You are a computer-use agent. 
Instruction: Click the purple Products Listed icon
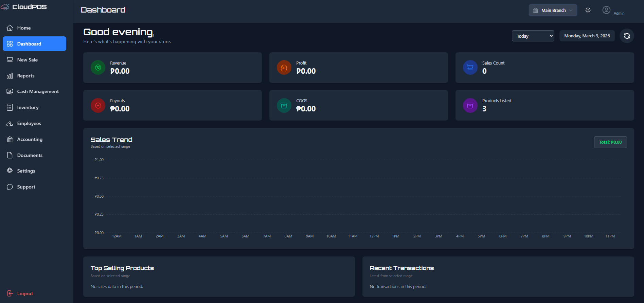click(470, 105)
